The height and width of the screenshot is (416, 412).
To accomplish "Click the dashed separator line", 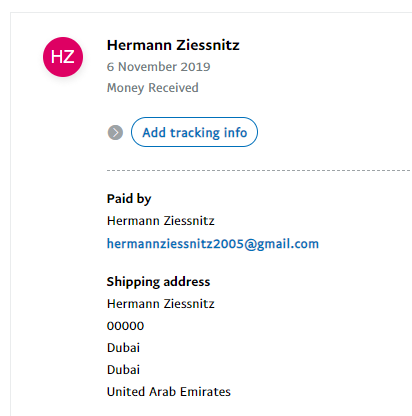I will (259, 170).
